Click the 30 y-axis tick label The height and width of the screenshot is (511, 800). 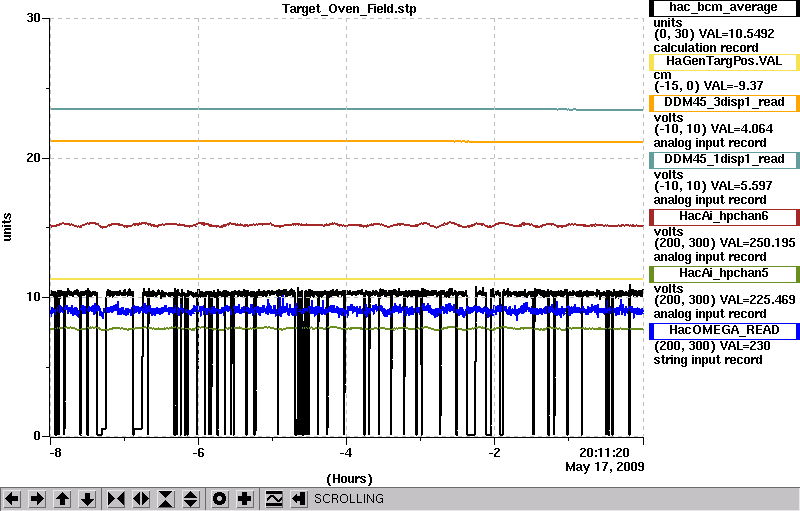pyautogui.click(x=33, y=18)
